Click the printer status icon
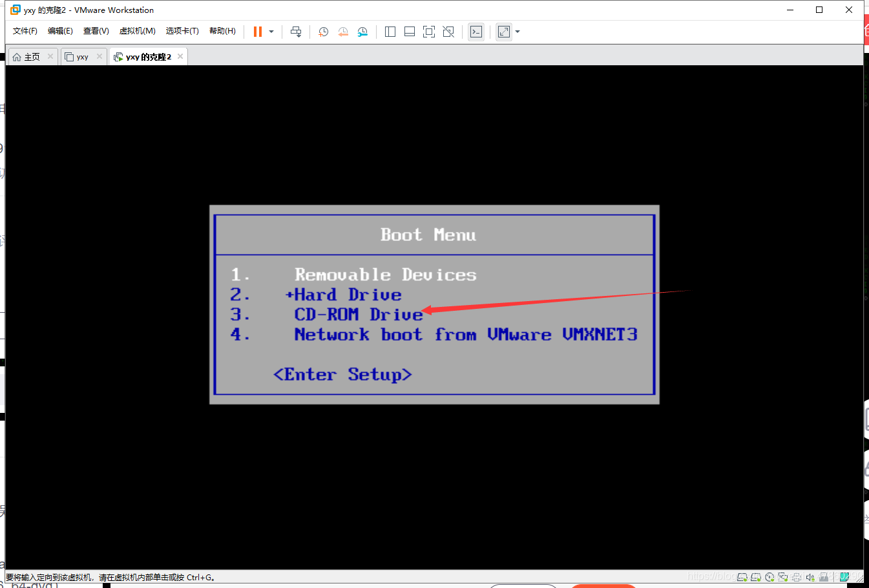This screenshot has height=588, width=869. coord(797,577)
